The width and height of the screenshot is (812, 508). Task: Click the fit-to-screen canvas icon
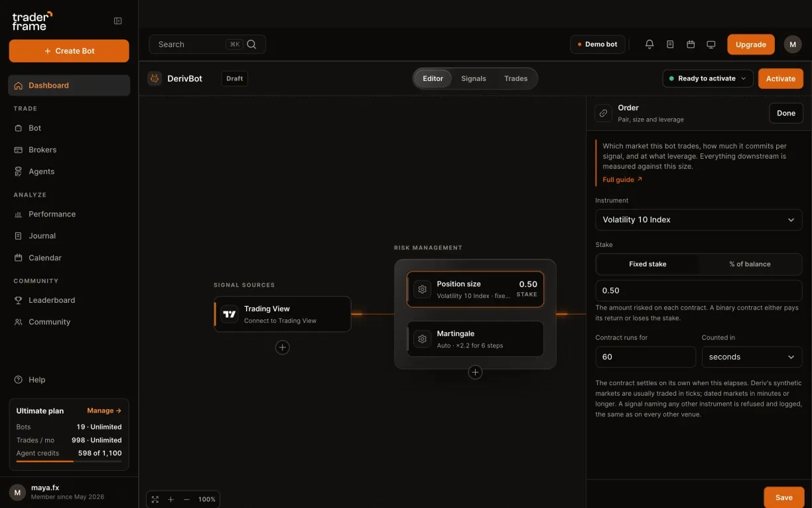[155, 499]
